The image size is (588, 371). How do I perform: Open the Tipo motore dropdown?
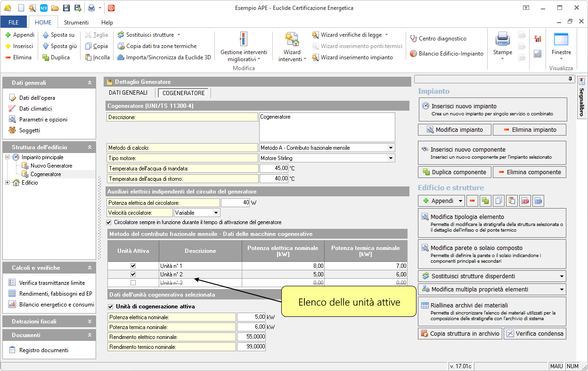click(390, 158)
